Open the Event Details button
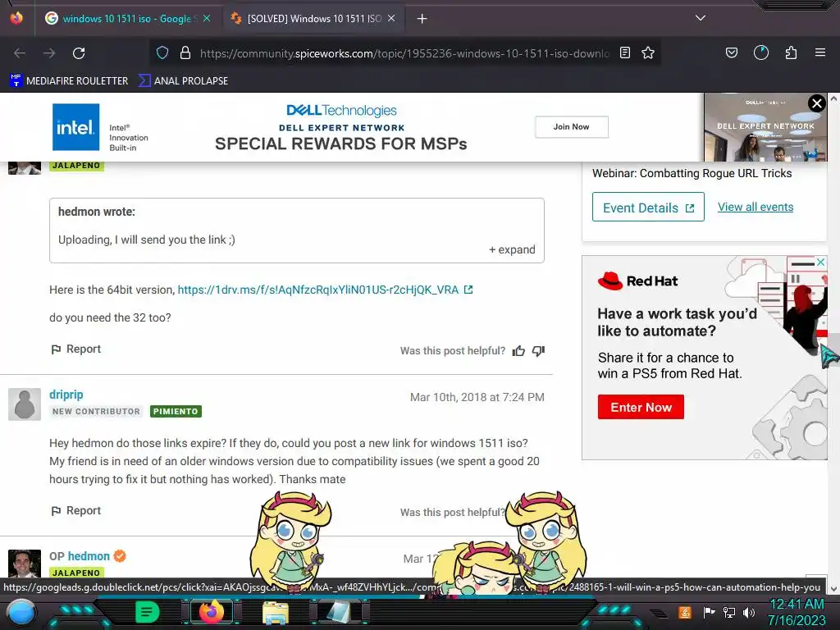The width and height of the screenshot is (840, 630). coord(648,208)
